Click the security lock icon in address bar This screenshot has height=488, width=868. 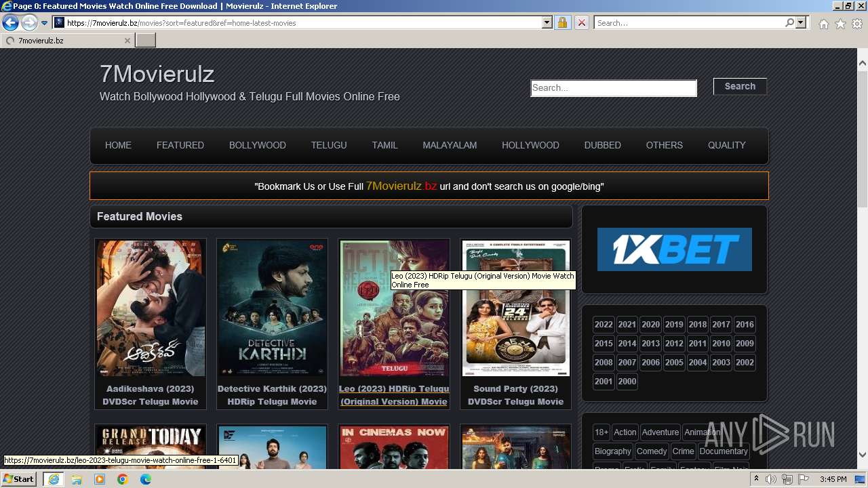coord(562,23)
